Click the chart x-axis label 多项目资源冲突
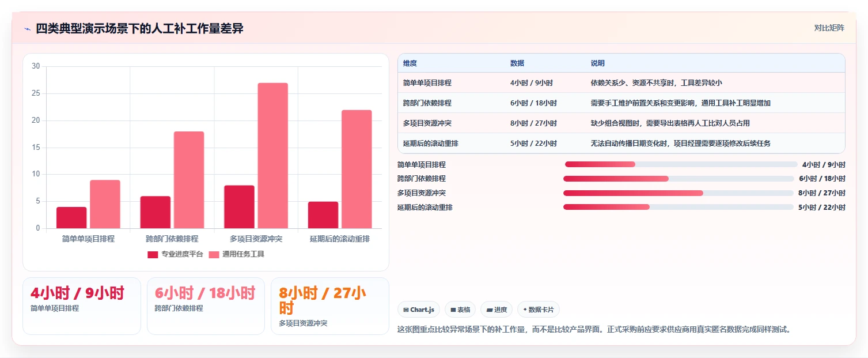The image size is (868, 358). click(256, 239)
